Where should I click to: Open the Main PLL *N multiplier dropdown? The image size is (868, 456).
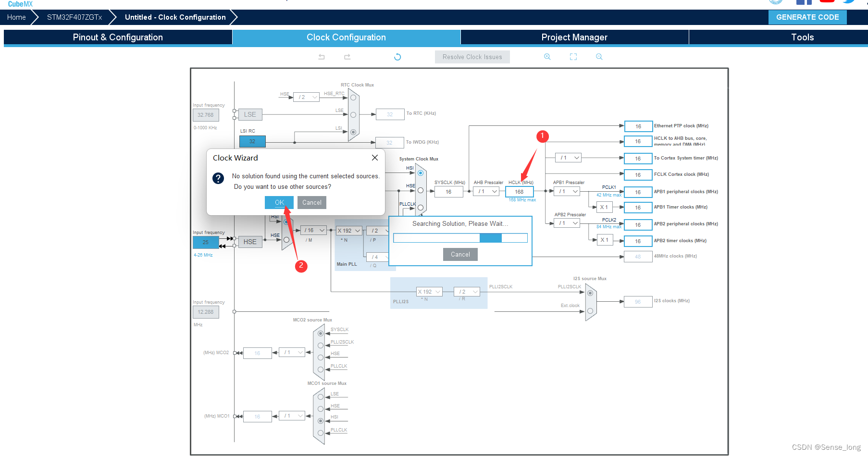click(349, 231)
